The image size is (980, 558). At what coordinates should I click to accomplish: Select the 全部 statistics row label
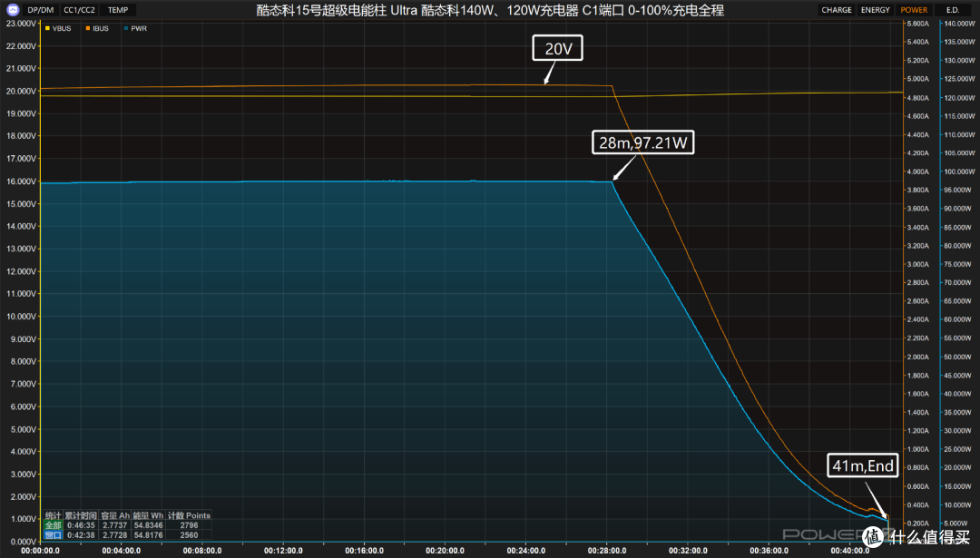coord(54,525)
